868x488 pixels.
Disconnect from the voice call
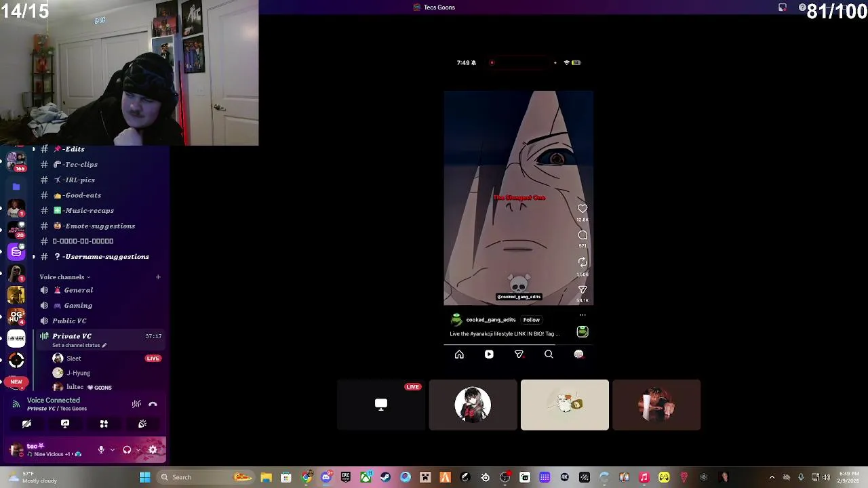[x=153, y=404]
